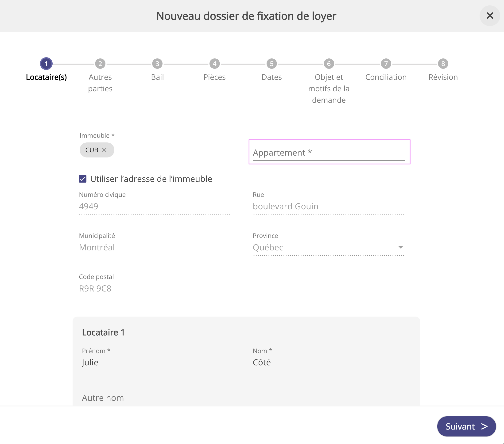Click step 3 circle for Bail

click(157, 64)
